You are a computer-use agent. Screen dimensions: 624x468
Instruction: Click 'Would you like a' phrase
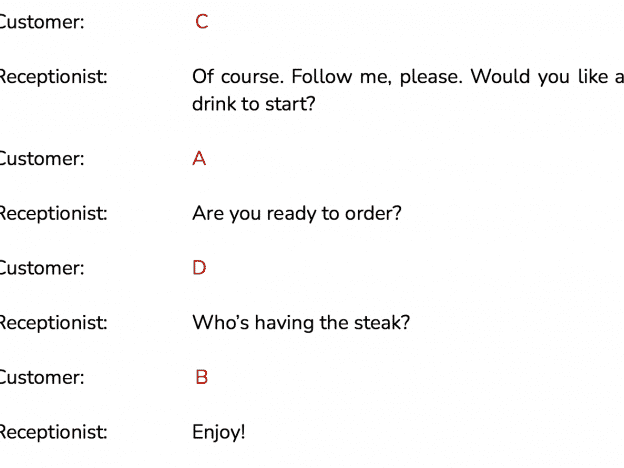click(547, 76)
